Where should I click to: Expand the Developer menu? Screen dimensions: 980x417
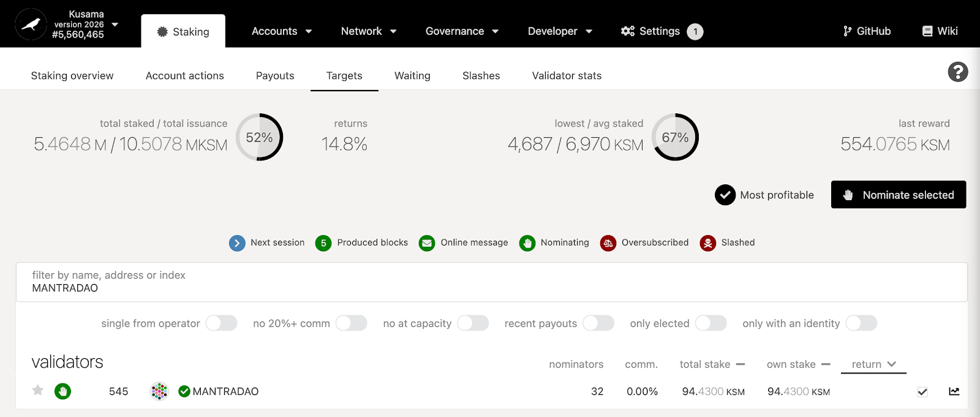tap(560, 31)
